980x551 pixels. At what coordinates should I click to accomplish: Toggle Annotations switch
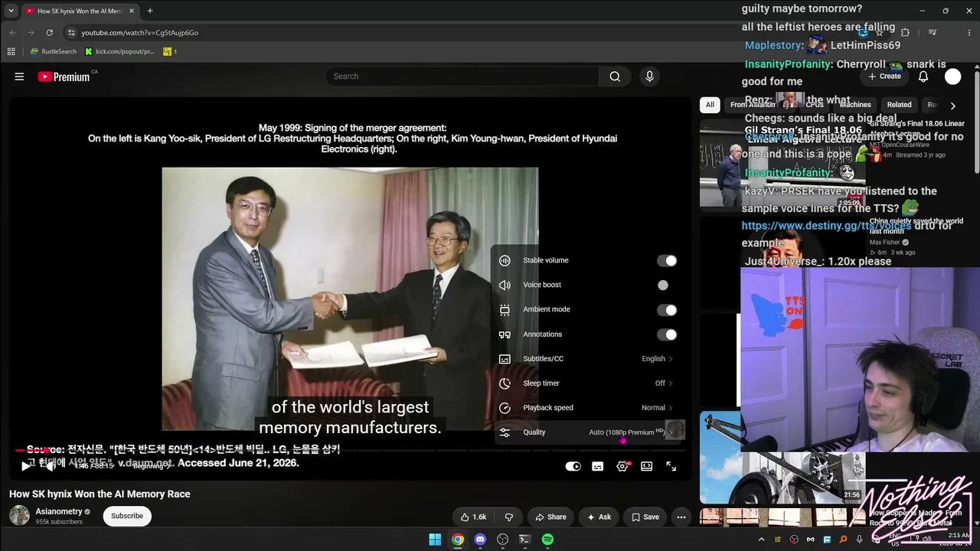667,334
